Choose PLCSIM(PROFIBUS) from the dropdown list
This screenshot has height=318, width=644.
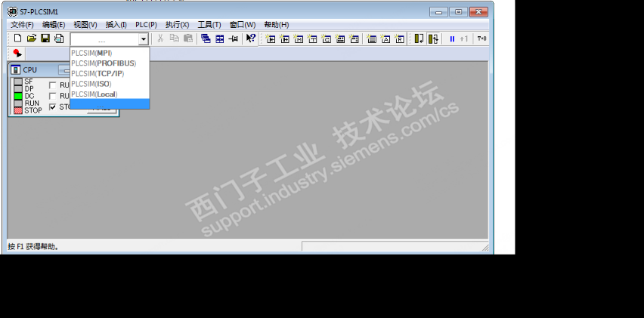(110, 63)
